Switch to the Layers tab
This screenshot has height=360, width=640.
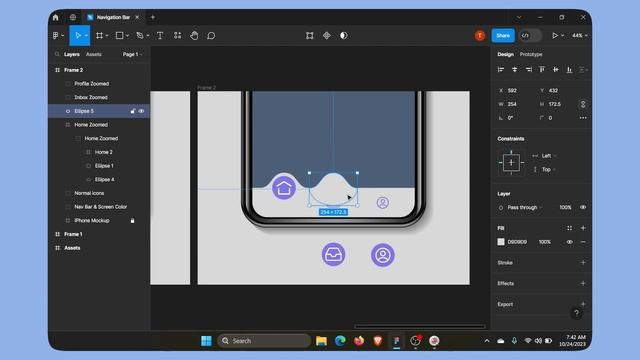pyautogui.click(x=72, y=54)
